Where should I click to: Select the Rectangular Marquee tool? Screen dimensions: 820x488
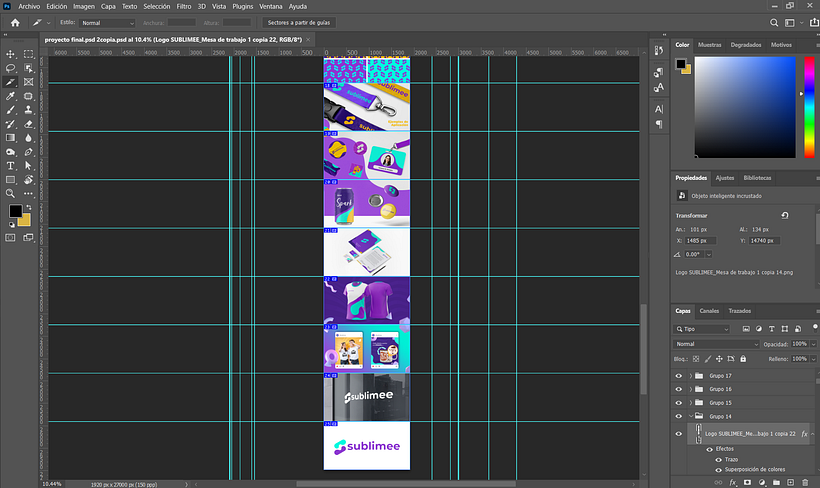click(28, 54)
